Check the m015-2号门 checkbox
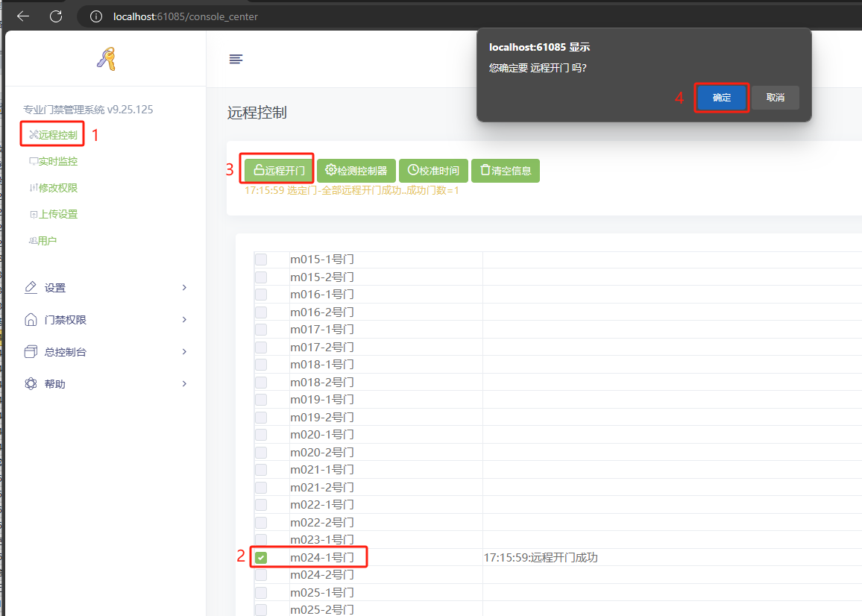This screenshot has height=616, width=862. [x=261, y=277]
